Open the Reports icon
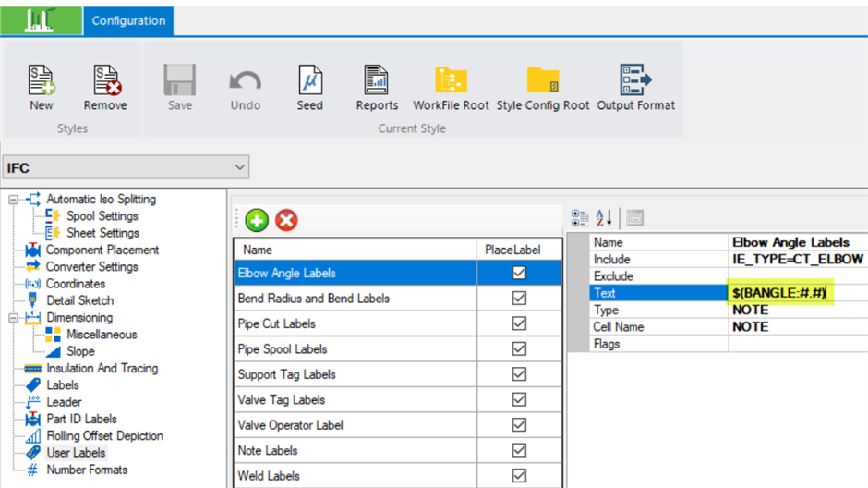 [377, 80]
